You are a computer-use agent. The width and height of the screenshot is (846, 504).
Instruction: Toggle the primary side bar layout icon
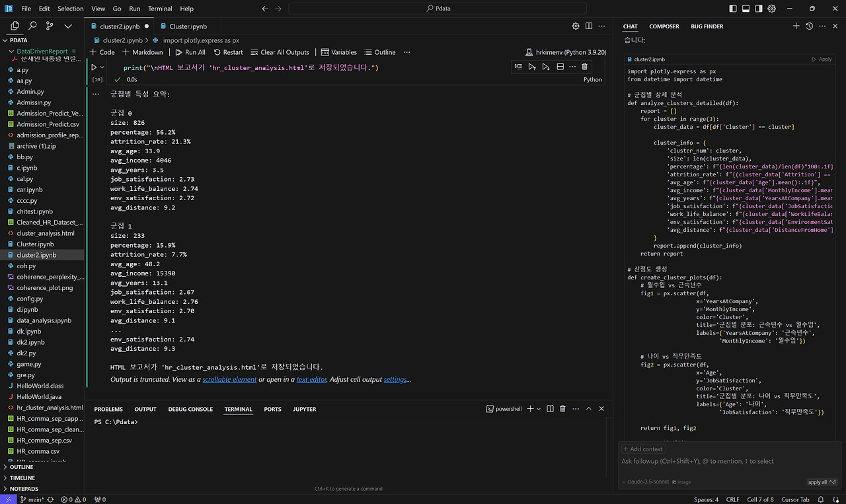(732, 9)
